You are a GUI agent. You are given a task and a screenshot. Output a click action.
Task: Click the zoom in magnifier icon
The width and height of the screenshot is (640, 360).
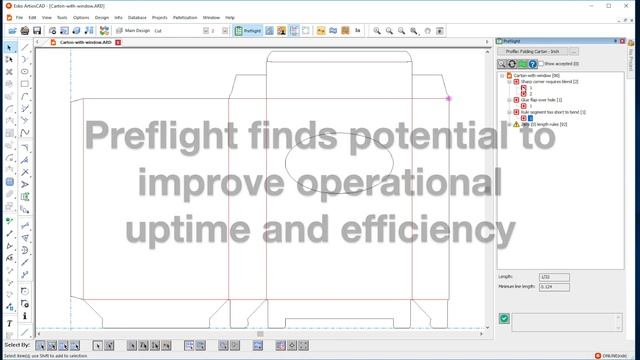tap(377, 31)
